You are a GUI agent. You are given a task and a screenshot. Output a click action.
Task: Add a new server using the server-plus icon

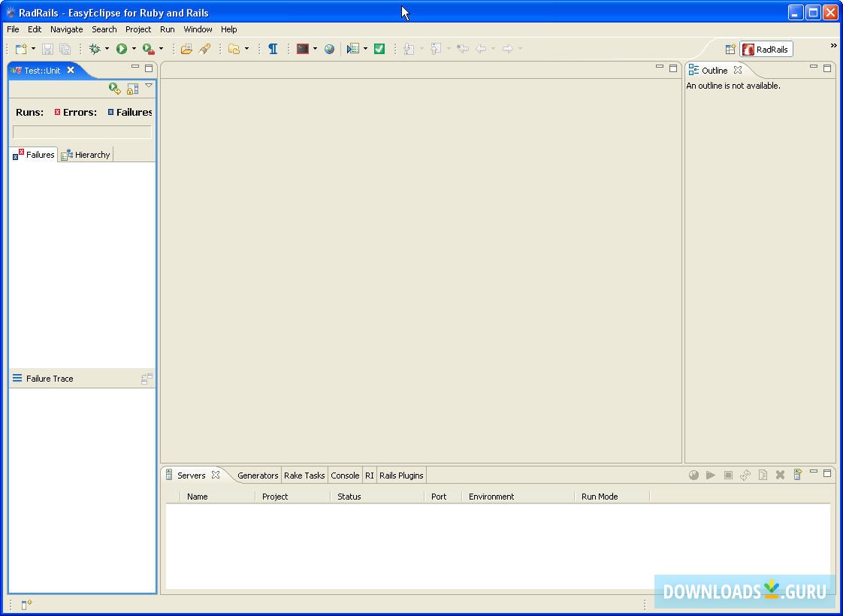pos(797,475)
